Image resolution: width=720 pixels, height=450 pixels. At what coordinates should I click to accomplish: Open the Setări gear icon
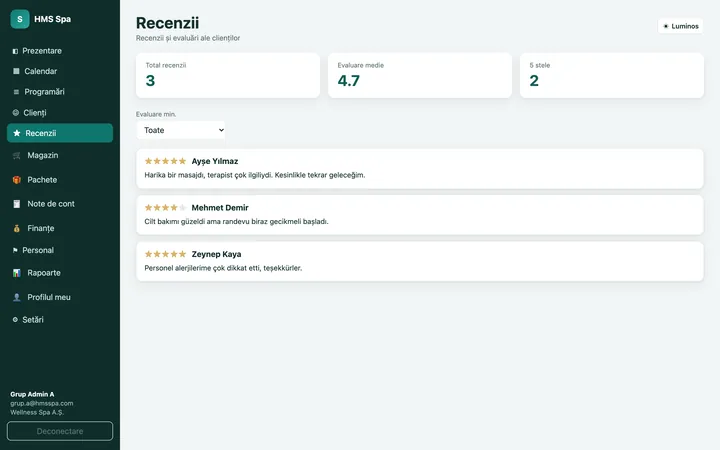pyautogui.click(x=15, y=320)
